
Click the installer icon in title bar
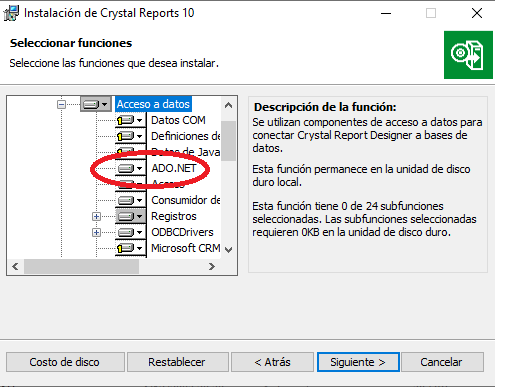[x=11, y=13]
